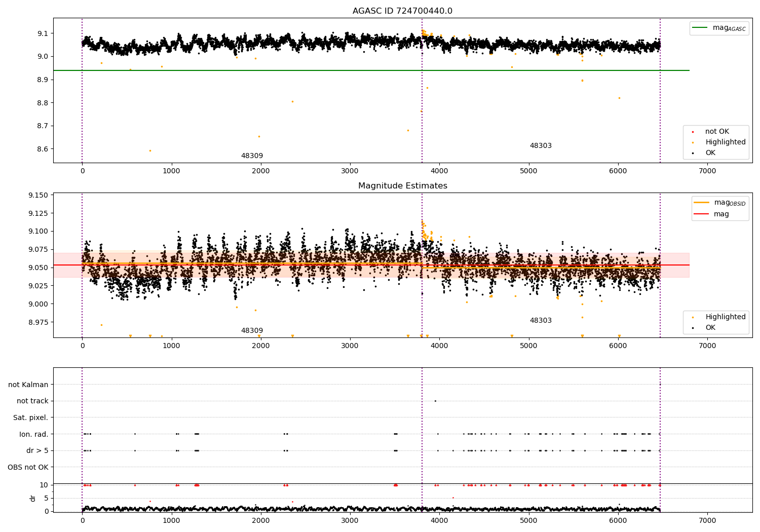Click the 'dr' axis label in bottom plot
This screenshot has width=760, height=532.
(33, 498)
